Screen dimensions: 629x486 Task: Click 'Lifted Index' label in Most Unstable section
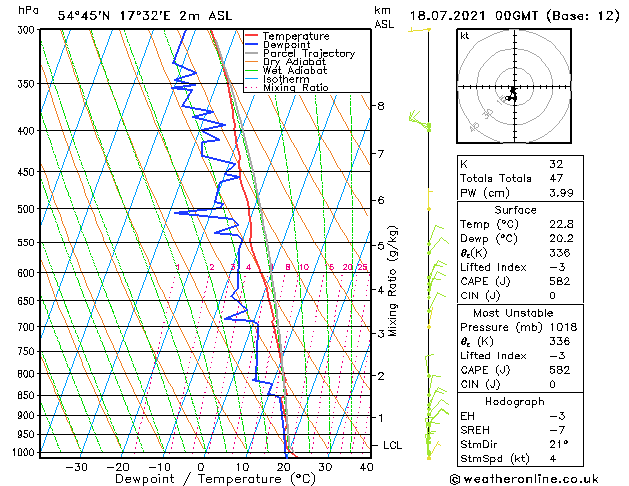coord(493,356)
